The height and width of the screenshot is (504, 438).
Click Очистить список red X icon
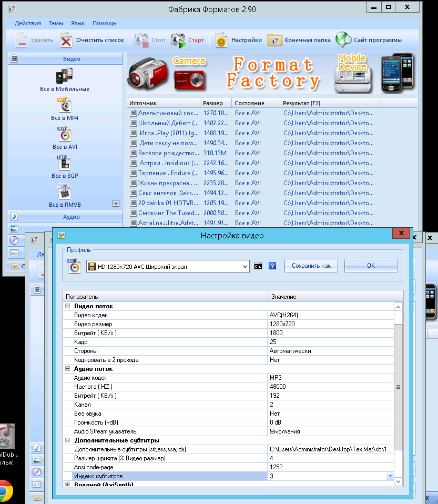pos(66,40)
